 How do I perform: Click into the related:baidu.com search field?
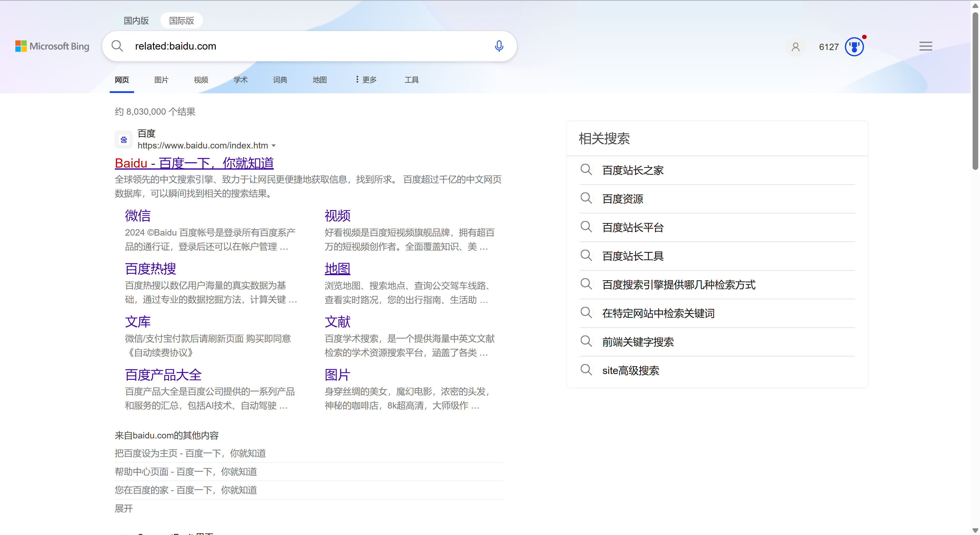pyautogui.click(x=304, y=46)
